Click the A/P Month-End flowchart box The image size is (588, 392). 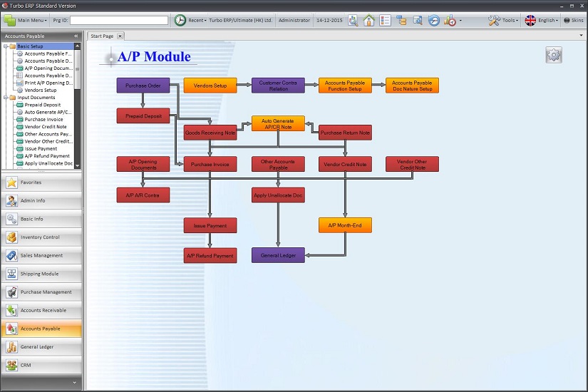345,225
